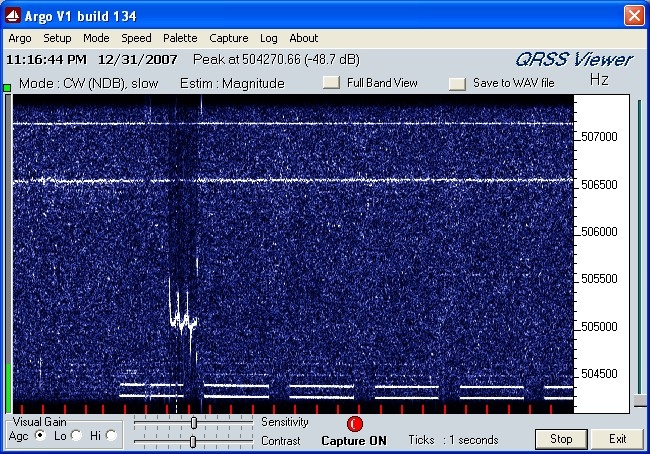Click the Ticks : 1 seconds label

(x=453, y=440)
